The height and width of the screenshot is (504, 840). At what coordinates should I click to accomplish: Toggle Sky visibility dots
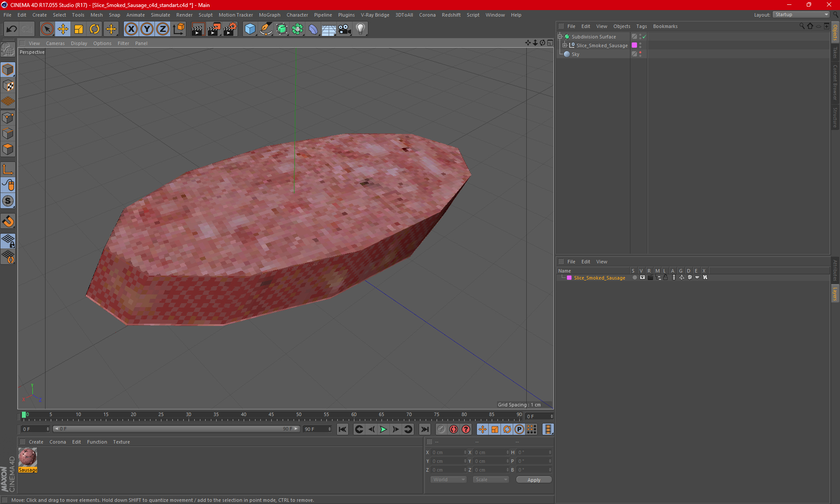(x=640, y=54)
